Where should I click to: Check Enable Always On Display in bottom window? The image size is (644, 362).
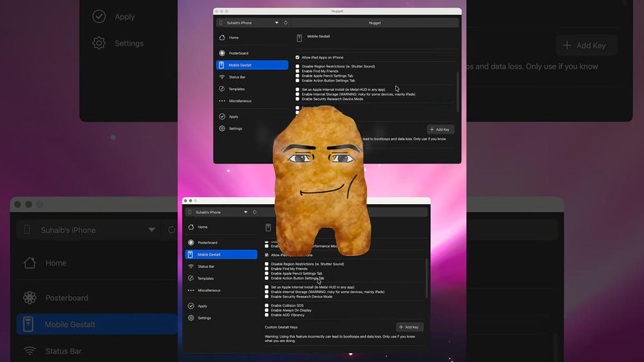click(267, 310)
